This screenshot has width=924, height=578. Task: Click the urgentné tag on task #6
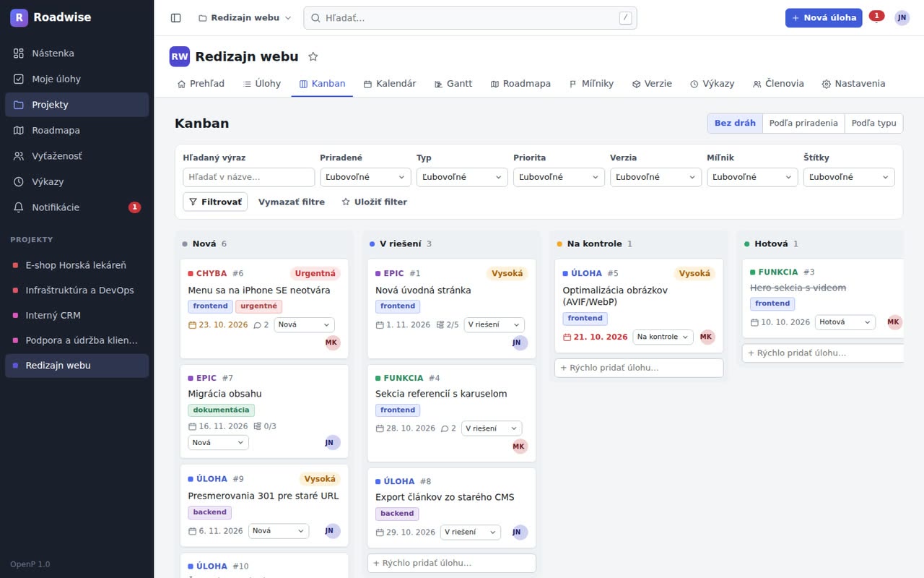(x=258, y=306)
